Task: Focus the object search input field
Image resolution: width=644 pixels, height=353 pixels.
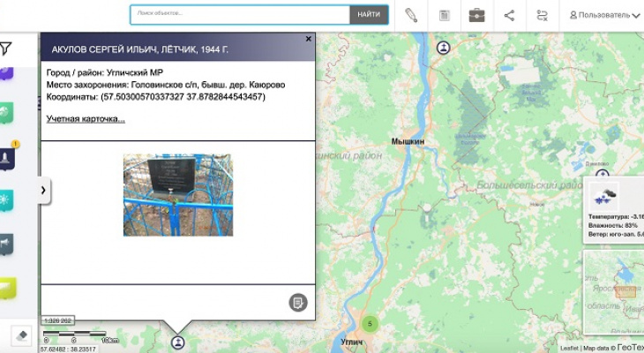Action: 240,15
